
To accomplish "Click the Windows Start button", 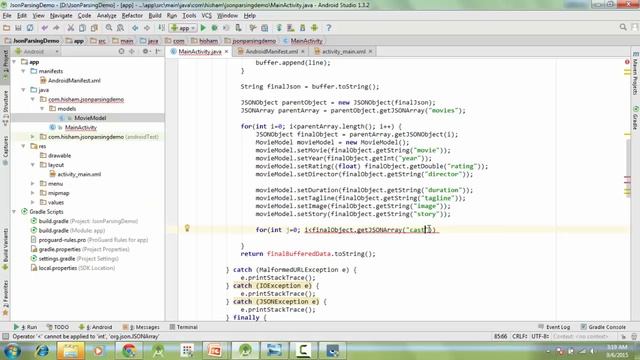I will pyautogui.click(x=12, y=351).
